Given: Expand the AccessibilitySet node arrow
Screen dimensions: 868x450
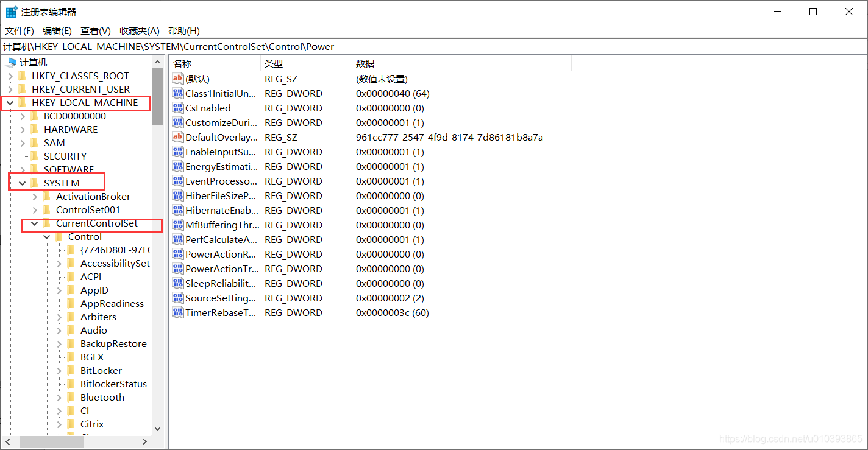Looking at the screenshot, I should 59,264.
